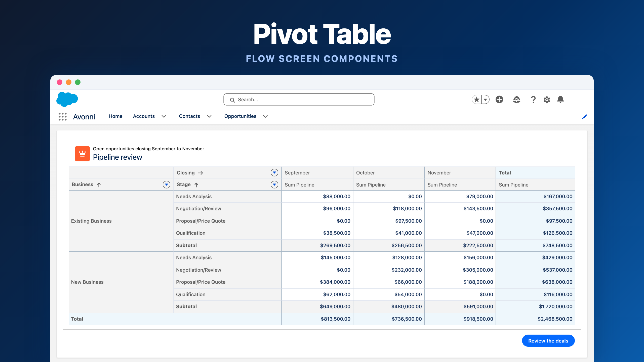Go to the Home tab
The height and width of the screenshot is (362, 644).
tap(115, 116)
